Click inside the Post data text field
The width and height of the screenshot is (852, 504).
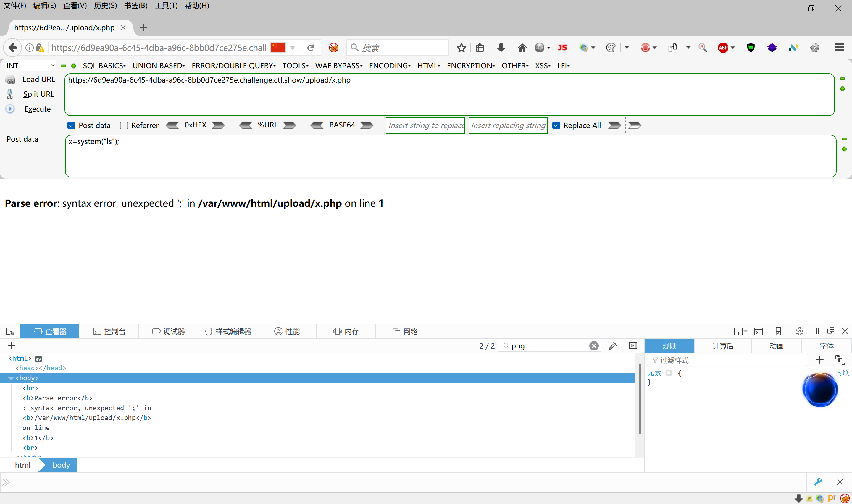coord(450,156)
